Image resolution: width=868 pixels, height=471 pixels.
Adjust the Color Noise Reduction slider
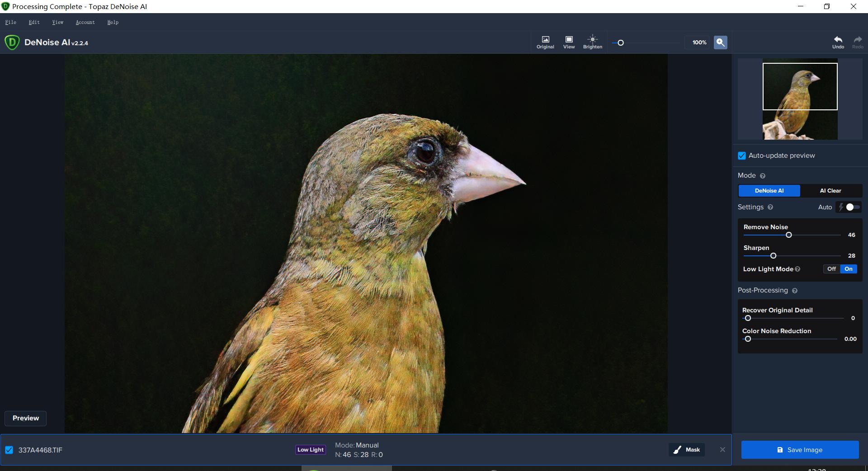point(748,339)
